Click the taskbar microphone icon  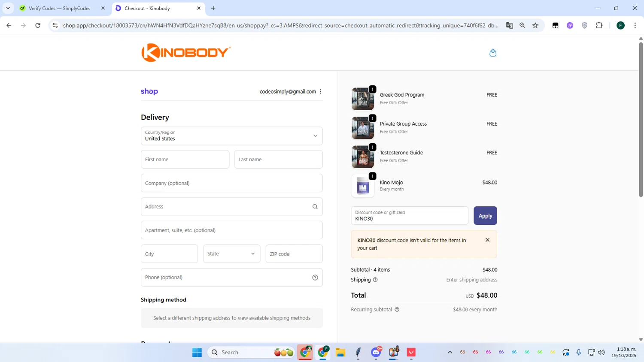click(x=579, y=352)
